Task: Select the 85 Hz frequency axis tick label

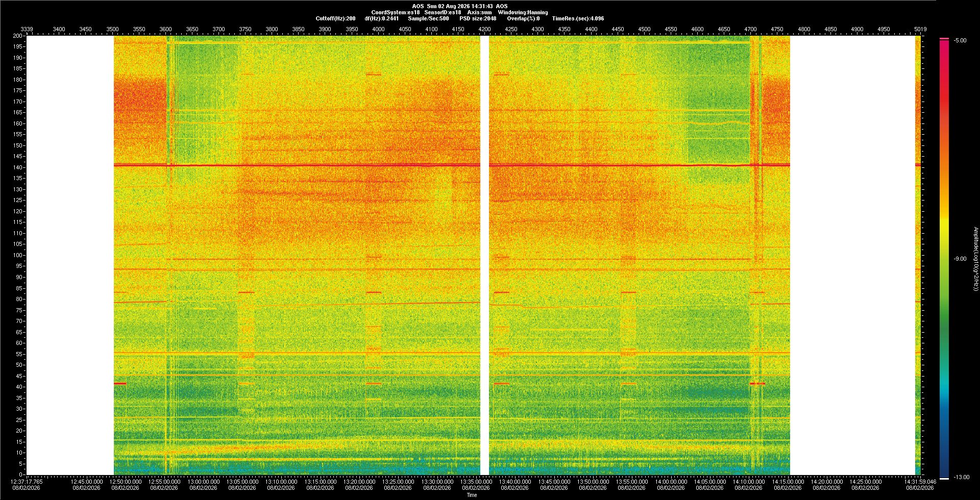Action: [19, 288]
